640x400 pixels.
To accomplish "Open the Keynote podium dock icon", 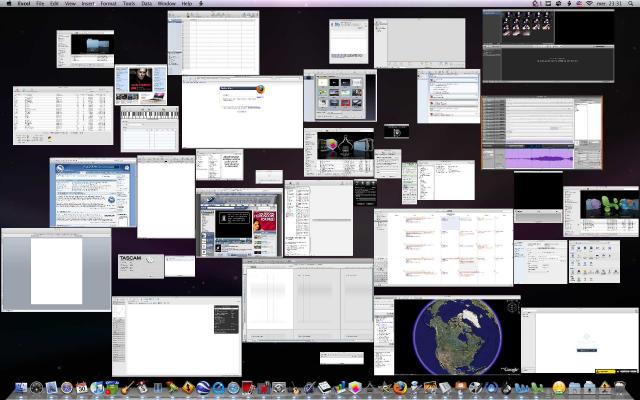I will (460, 388).
